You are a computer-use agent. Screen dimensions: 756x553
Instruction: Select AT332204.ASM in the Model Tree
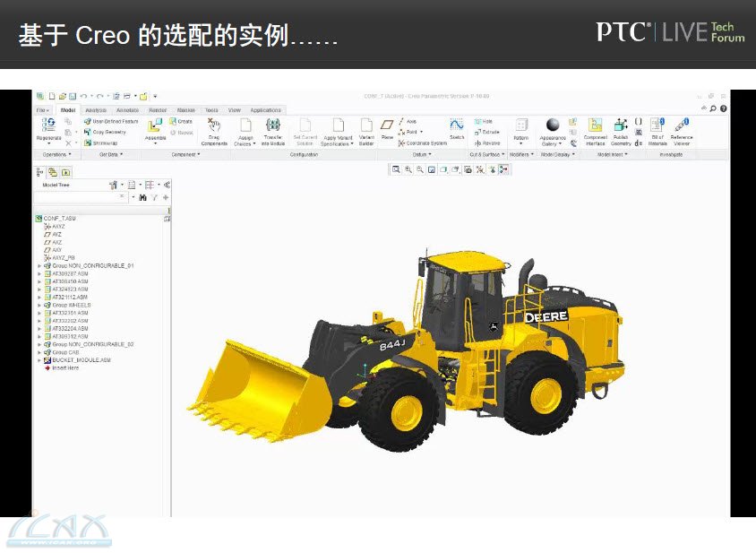point(65,329)
